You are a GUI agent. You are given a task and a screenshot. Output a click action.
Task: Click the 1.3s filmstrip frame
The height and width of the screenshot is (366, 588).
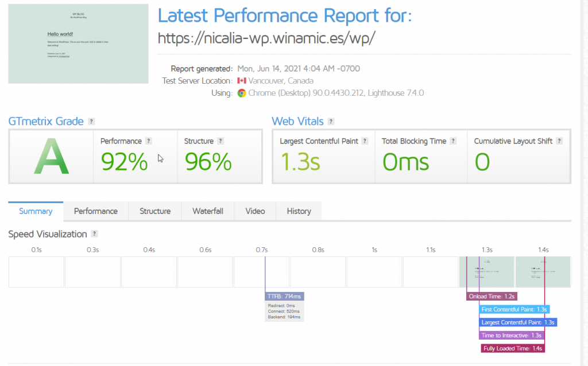pyautogui.click(x=486, y=272)
